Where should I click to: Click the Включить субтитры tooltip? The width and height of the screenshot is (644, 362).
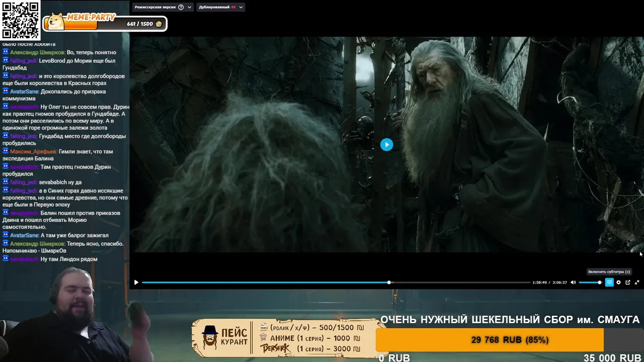609,271
